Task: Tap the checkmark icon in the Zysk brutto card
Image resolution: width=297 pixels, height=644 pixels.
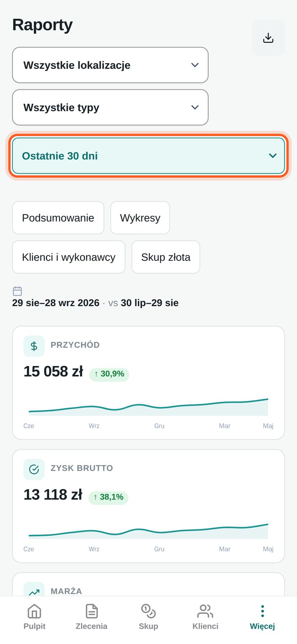Action: point(34,469)
